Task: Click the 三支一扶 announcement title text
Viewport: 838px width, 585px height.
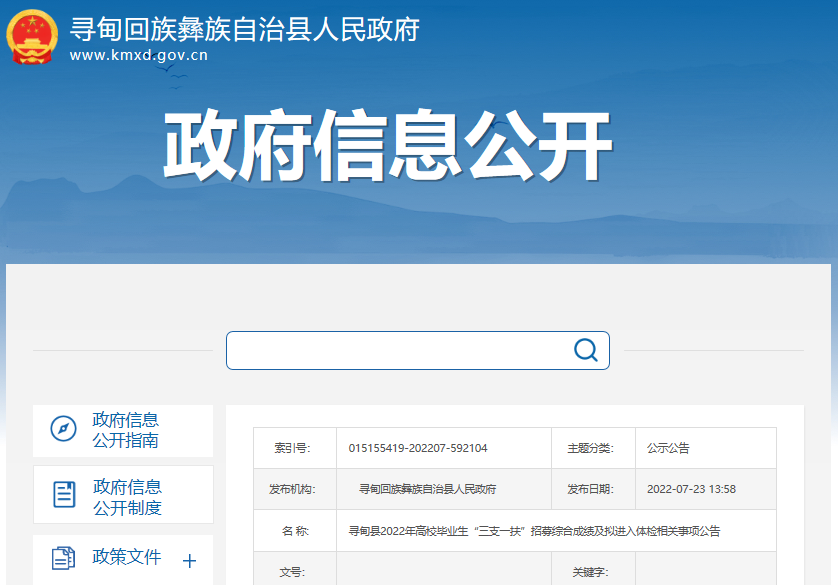Action: click(533, 531)
